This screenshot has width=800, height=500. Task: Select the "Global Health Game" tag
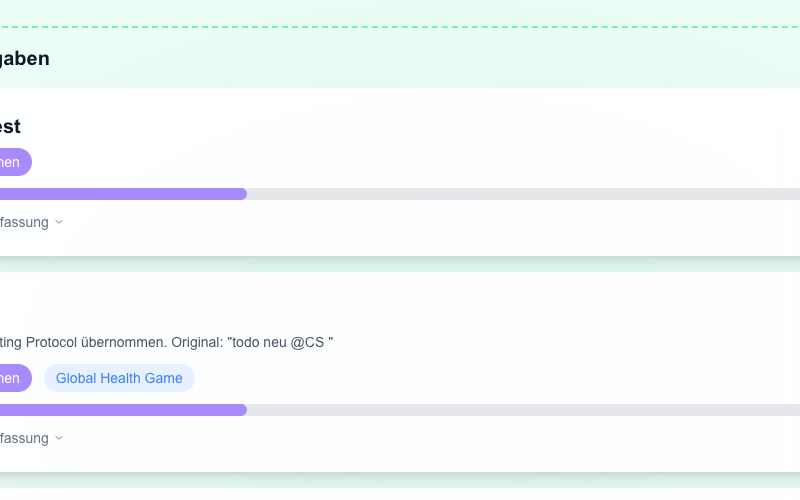click(x=119, y=378)
